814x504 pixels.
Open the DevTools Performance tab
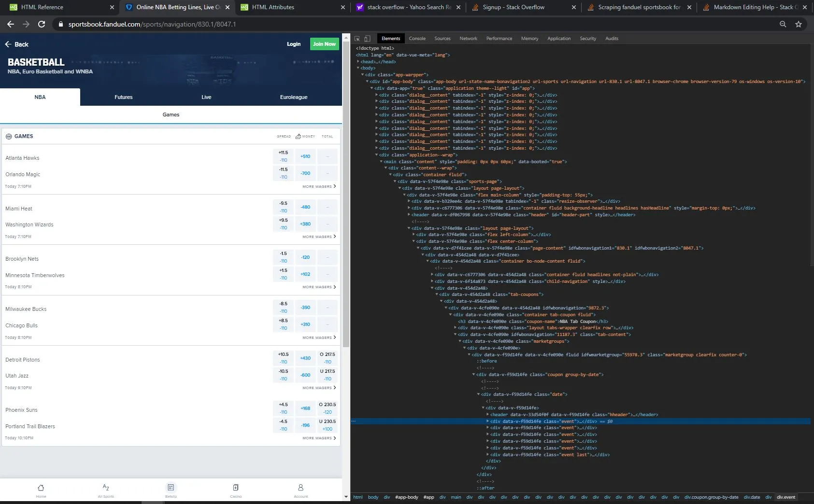tap(500, 39)
